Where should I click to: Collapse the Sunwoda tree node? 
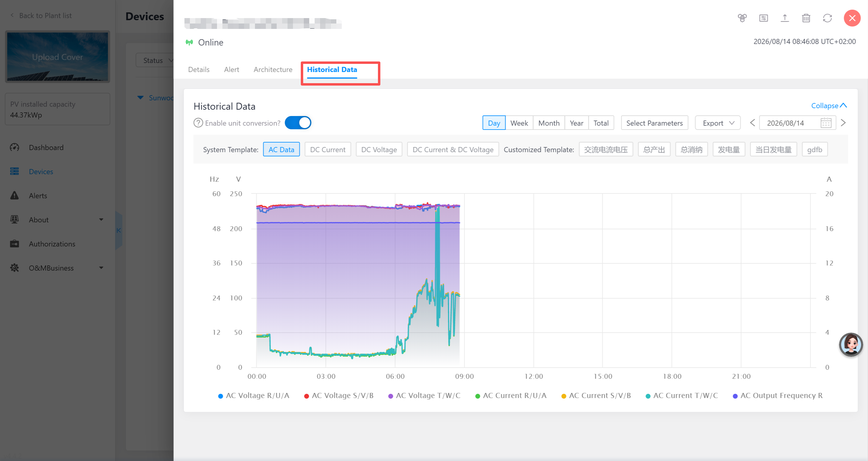tap(140, 98)
